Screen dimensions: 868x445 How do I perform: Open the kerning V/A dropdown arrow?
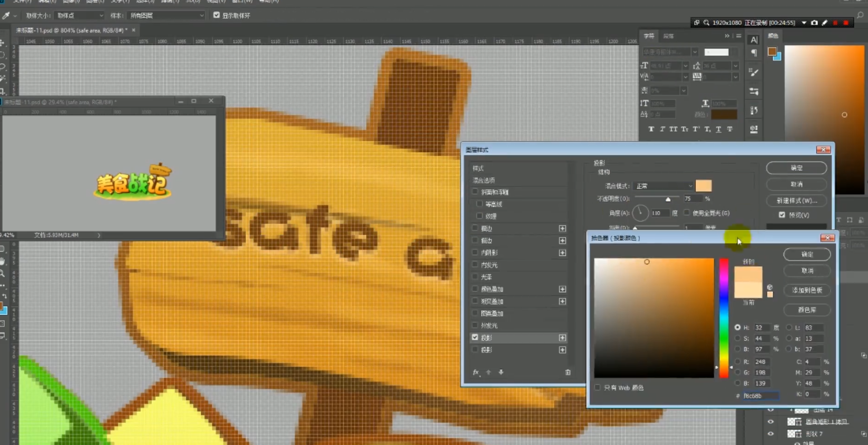(x=685, y=77)
